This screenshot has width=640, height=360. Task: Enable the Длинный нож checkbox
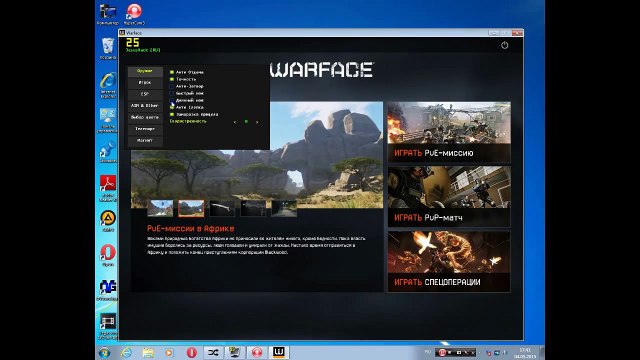click(172, 100)
